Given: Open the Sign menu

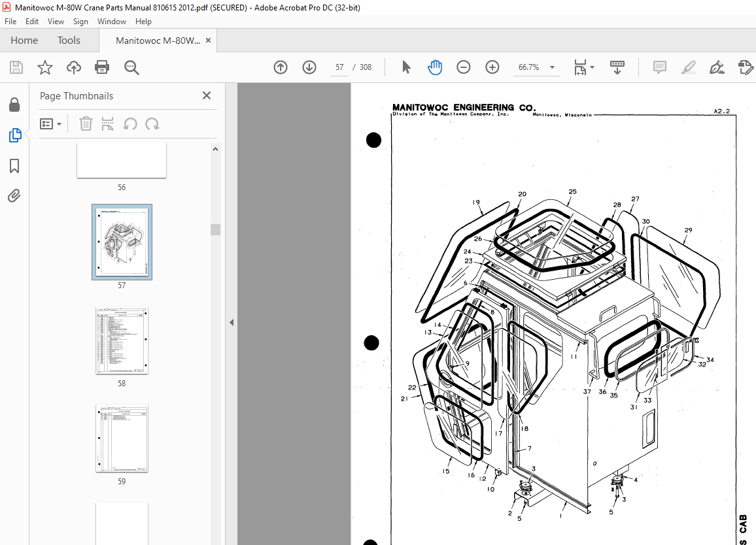Looking at the screenshot, I should tap(80, 21).
